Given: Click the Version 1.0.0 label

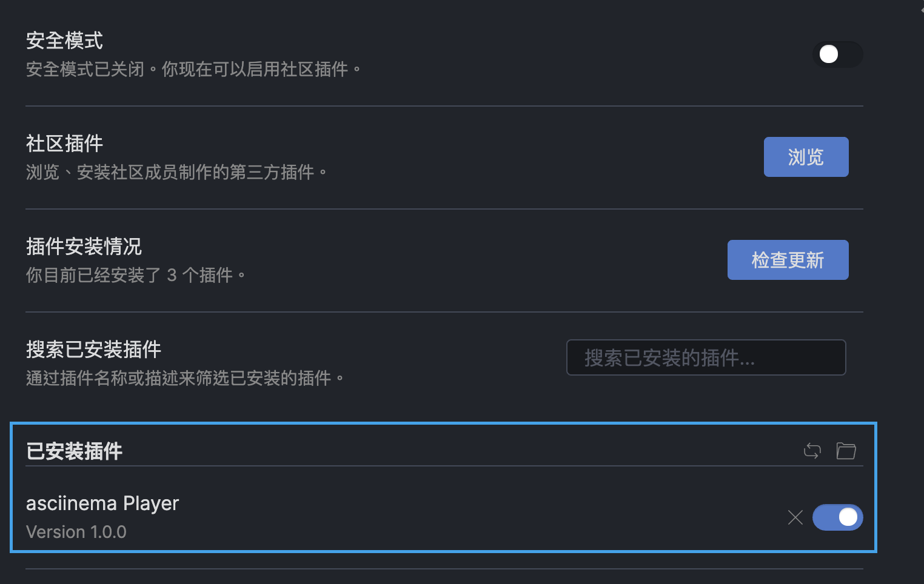Looking at the screenshot, I should (76, 532).
